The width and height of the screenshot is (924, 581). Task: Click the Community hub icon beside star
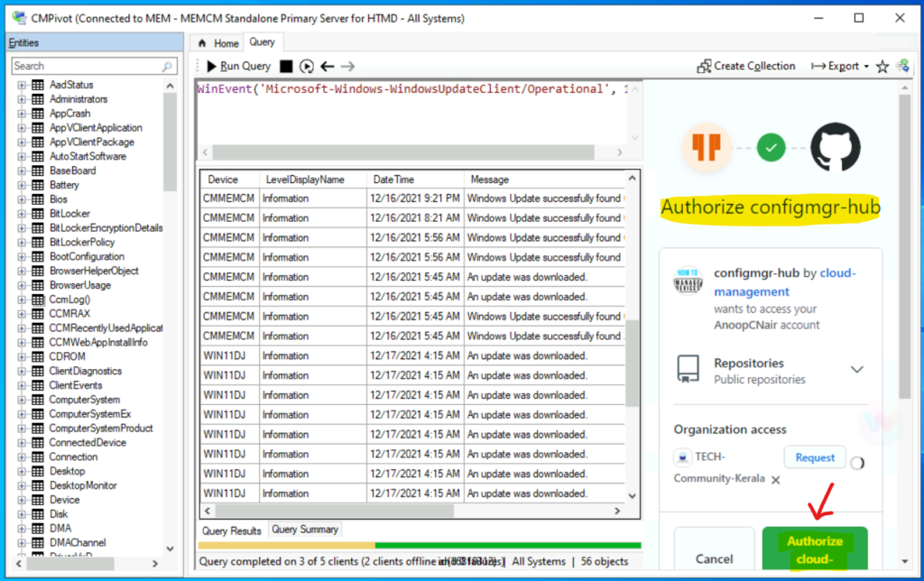click(902, 66)
